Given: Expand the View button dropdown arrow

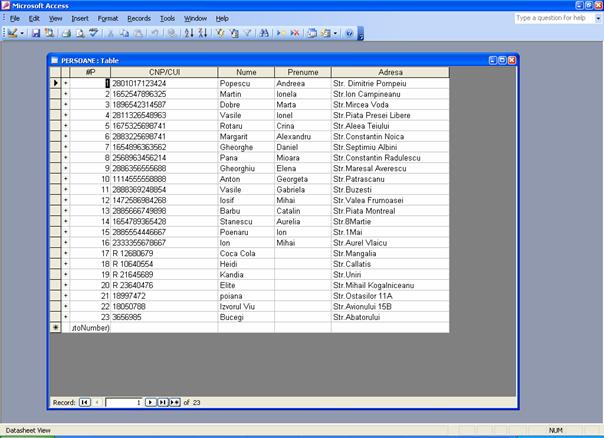Looking at the screenshot, I should click(22, 33).
